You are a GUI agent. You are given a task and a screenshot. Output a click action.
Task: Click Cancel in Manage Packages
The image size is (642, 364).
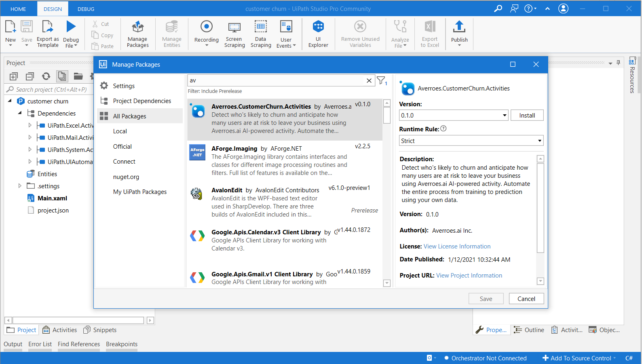click(526, 299)
